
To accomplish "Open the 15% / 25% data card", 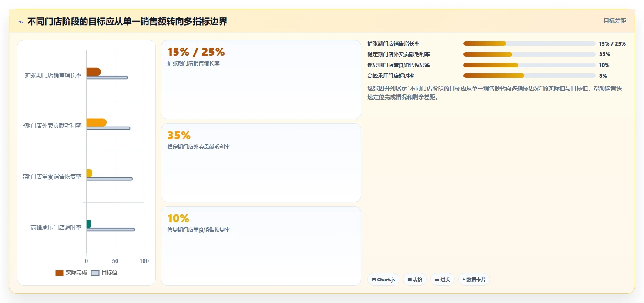I will (261, 80).
